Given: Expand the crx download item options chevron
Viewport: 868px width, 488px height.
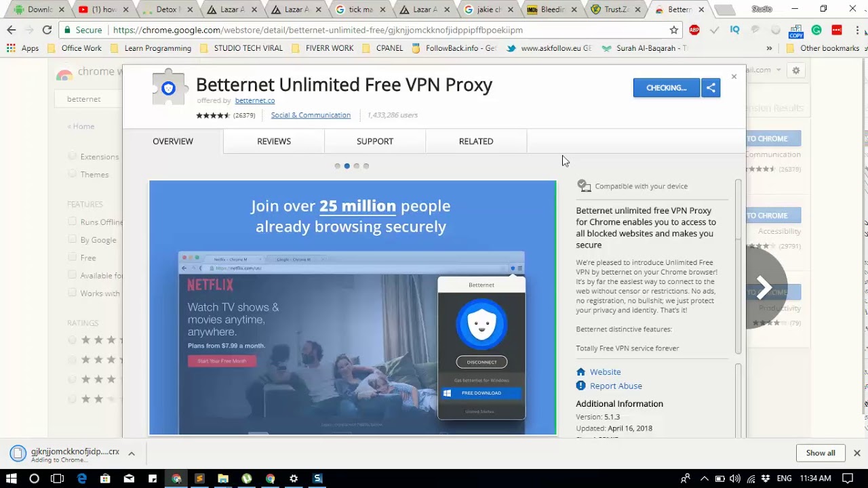Looking at the screenshot, I should point(132,453).
